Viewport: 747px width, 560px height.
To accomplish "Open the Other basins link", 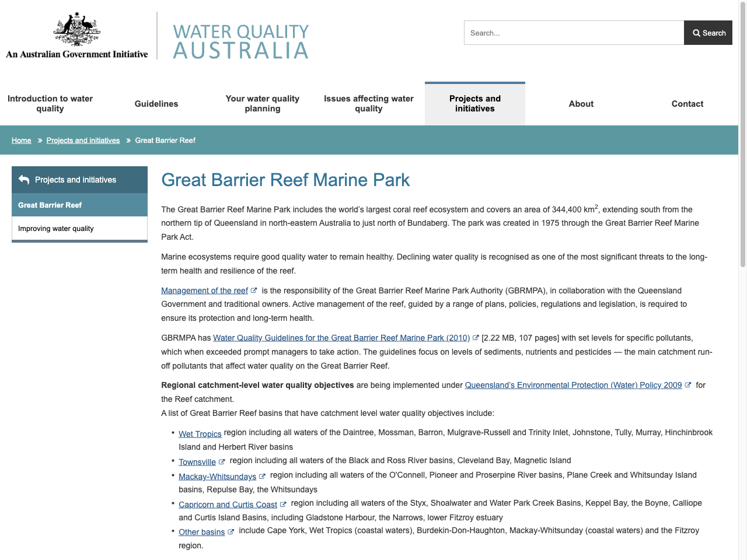I will pos(201,532).
